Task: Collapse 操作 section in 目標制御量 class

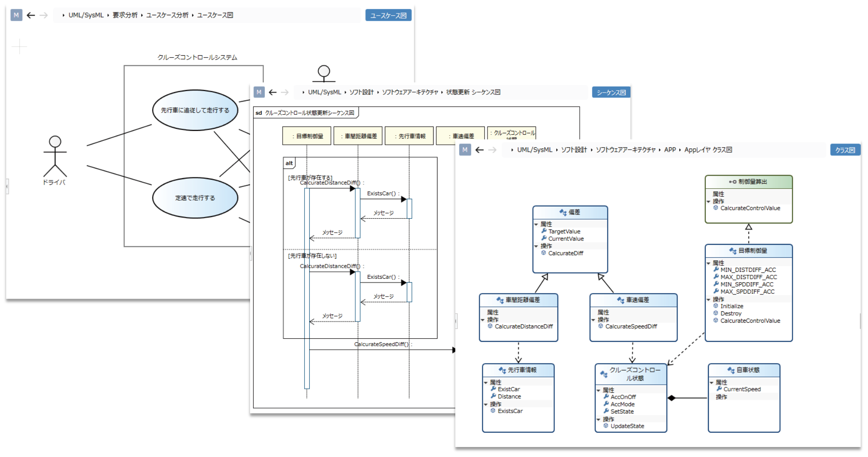Action: pos(708,300)
